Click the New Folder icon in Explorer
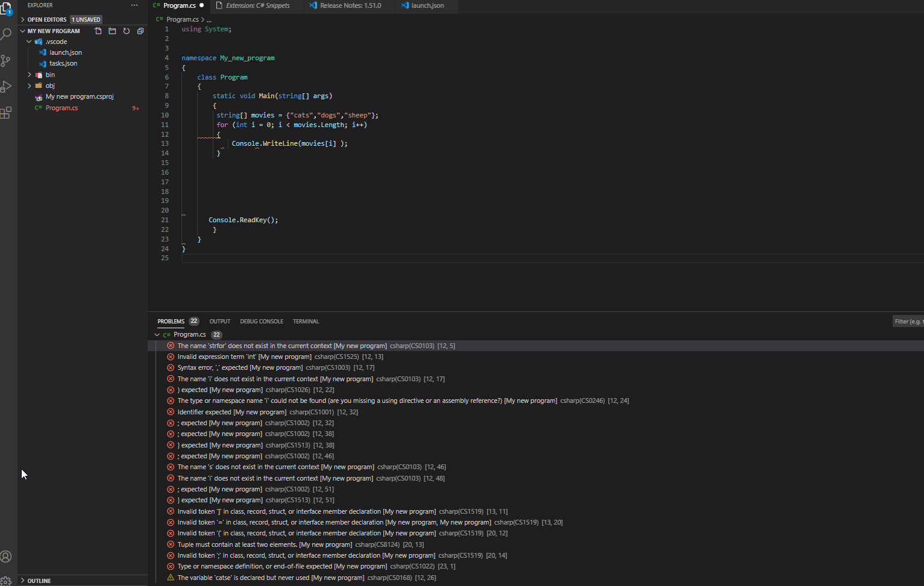 pos(112,31)
